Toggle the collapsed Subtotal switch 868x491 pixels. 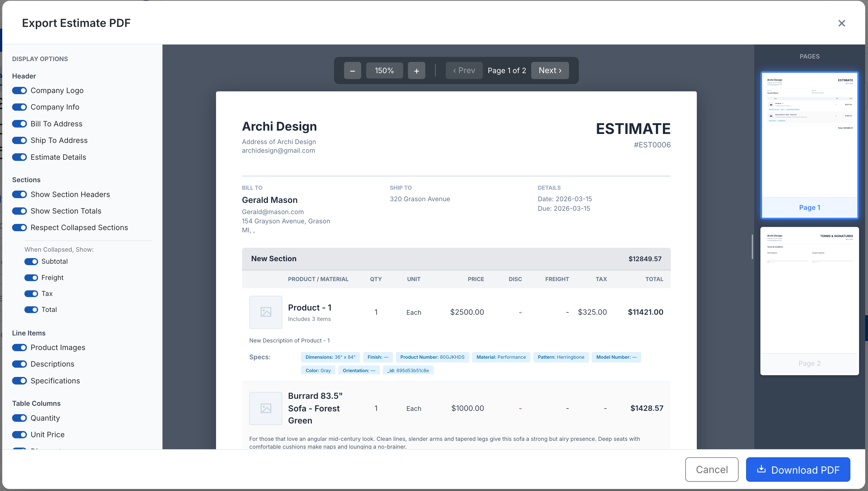click(x=31, y=261)
